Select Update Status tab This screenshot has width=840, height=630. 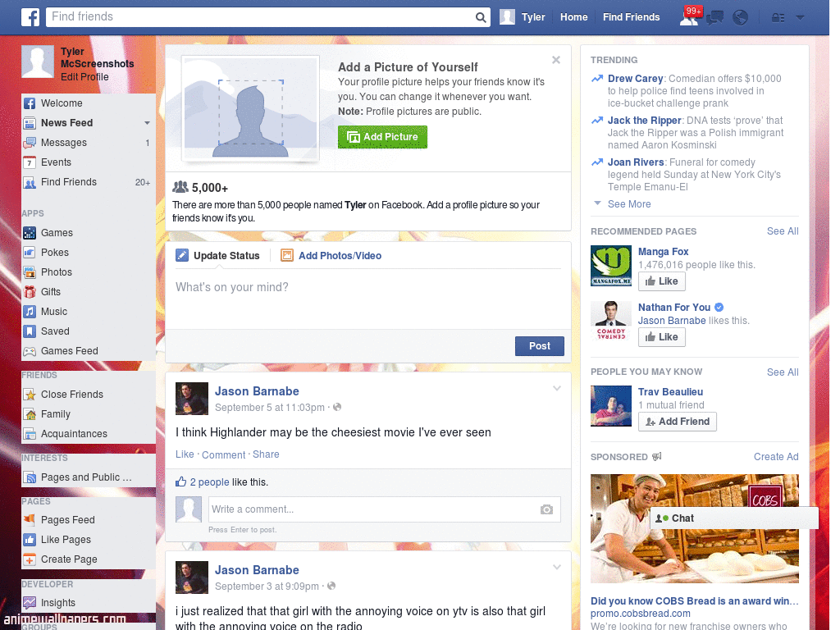click(x=218, y=256)
